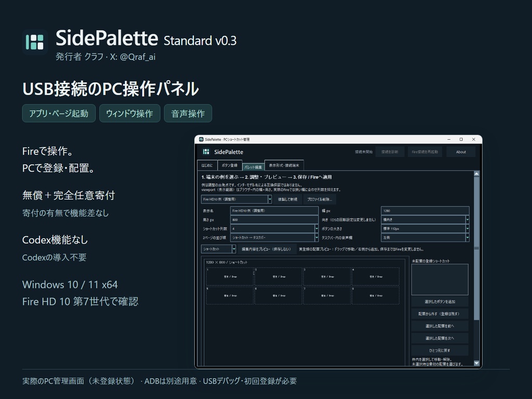Click the 選択した配置を前へ button
532x399 pixels.
[440, 326]
